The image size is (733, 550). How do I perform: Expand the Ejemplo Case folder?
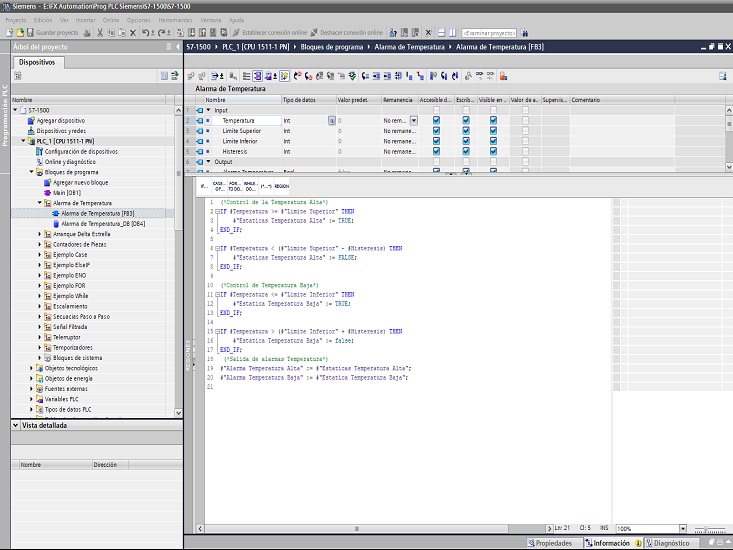(41, 255)
